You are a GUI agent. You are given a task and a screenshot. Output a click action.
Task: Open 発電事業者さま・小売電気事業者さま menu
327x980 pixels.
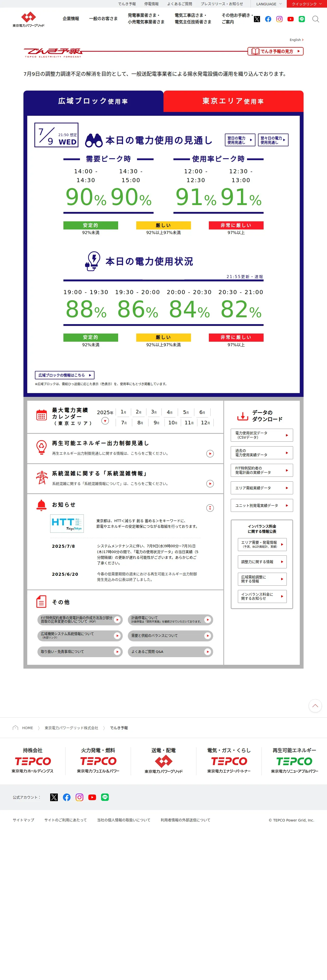click(x=146, y=19)
